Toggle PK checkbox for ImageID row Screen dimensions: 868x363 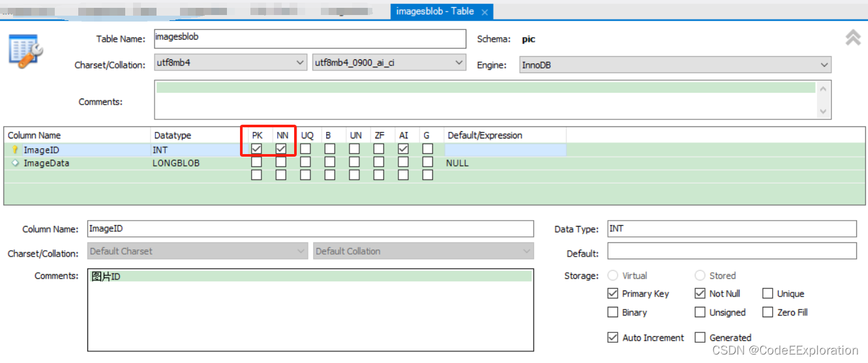256,150
